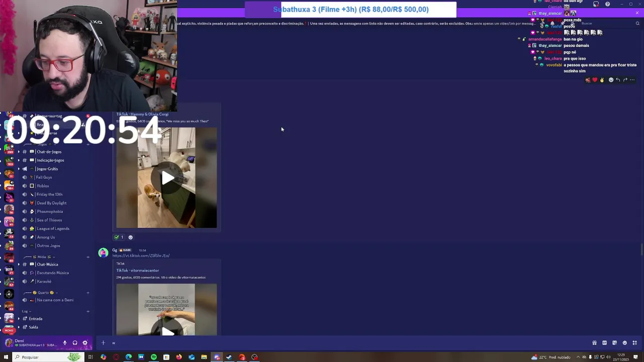Open Entrada log channel
The image size is (644, 362).
click(35, 319)
